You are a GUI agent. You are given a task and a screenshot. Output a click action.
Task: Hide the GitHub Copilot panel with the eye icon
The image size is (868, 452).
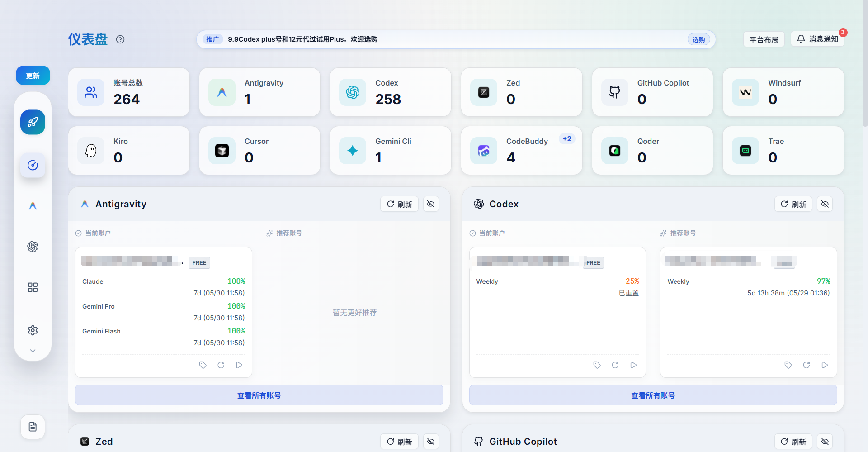coord(825,442)
